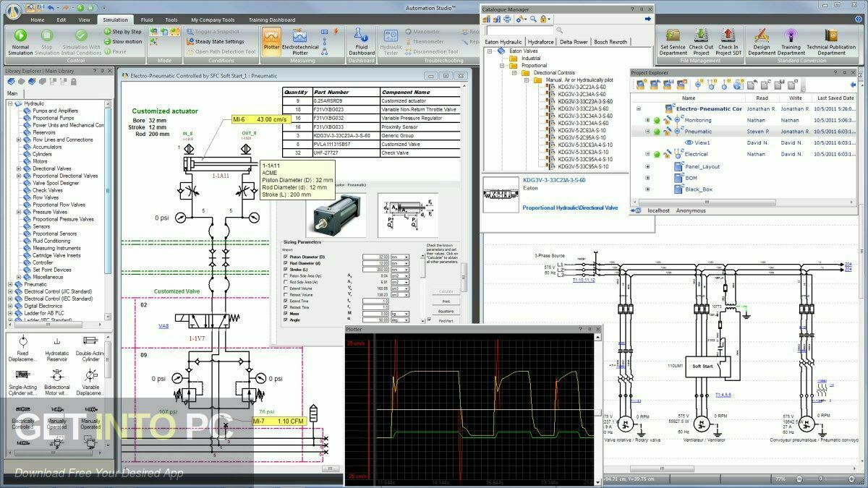Toggle Piston Diameter (D) checkbox
Screen dimensions: 868x488
tap(286, 257)
